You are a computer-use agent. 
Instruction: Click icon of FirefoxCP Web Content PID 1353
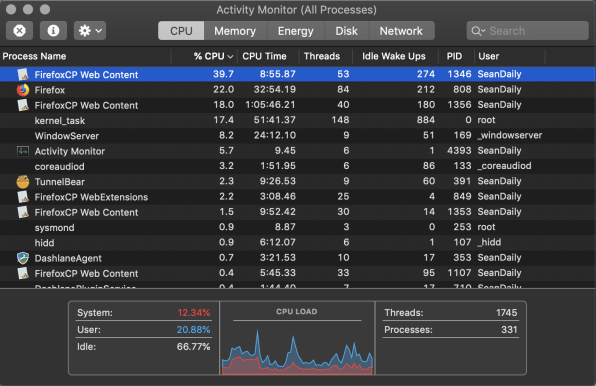click(23, 212)
